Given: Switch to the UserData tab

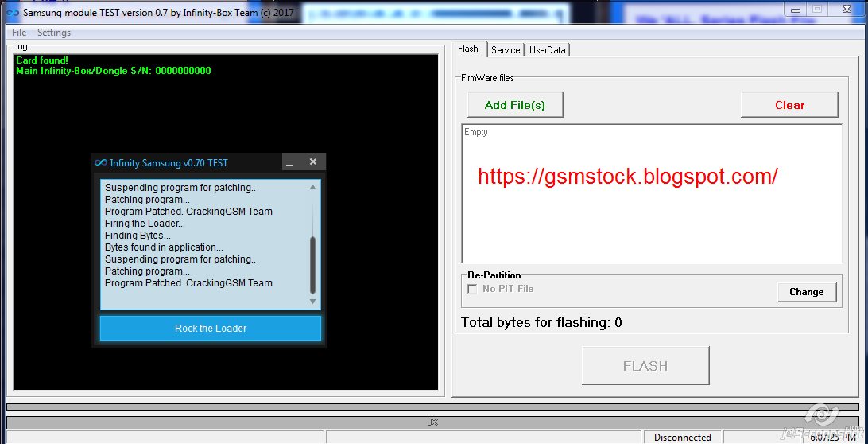Looking at the screenshot, I should click(x=547, y=50).
